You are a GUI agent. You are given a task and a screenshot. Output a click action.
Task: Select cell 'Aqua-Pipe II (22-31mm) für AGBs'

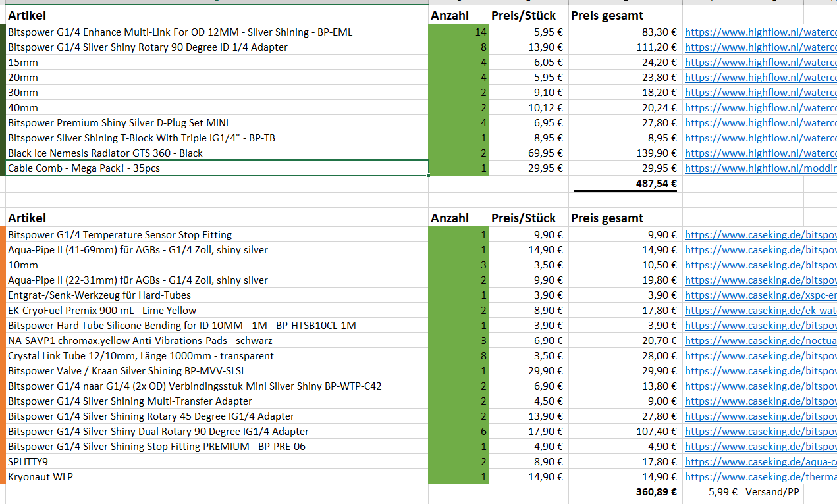point(217,280)
